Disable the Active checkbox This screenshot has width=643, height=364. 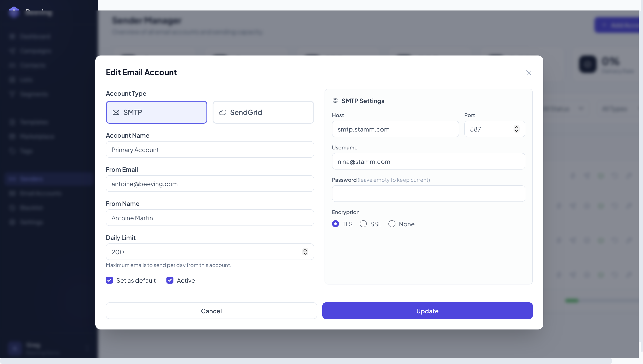coord(170,280)
